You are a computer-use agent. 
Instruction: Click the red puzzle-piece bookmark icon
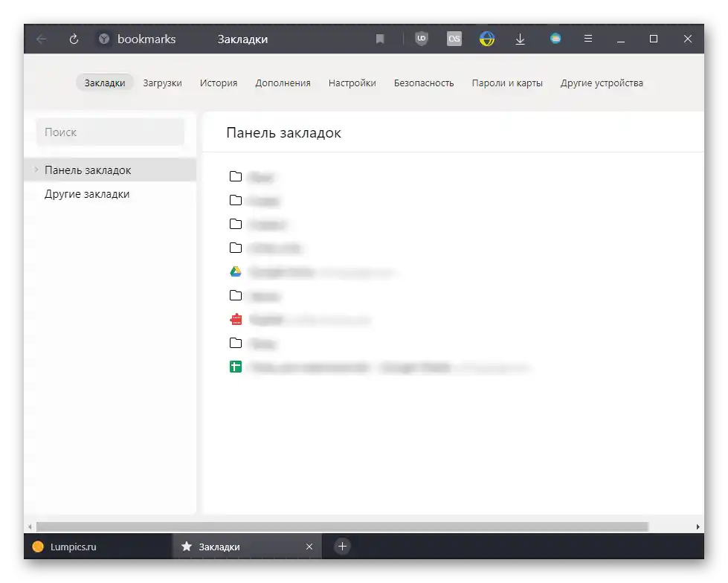(236, 319)
